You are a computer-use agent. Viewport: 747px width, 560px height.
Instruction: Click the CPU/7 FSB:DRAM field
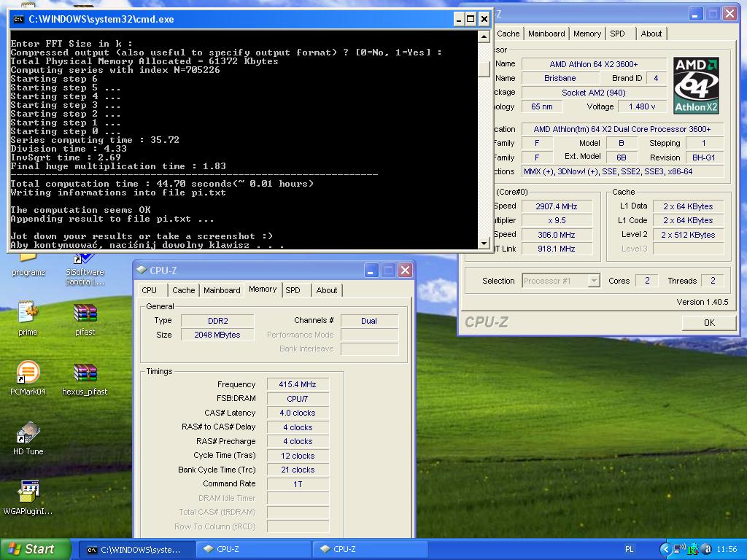tap(298, 399)
